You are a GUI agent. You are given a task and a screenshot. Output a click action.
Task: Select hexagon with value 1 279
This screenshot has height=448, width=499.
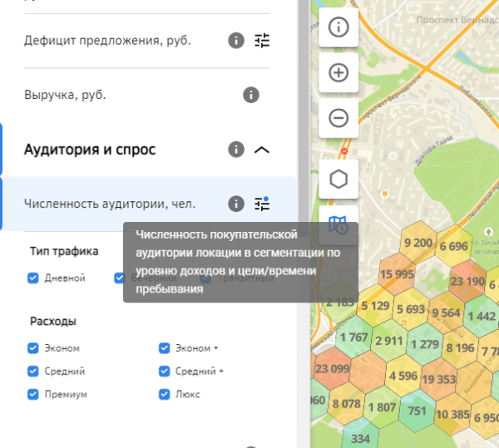click(x=425, y=344)
